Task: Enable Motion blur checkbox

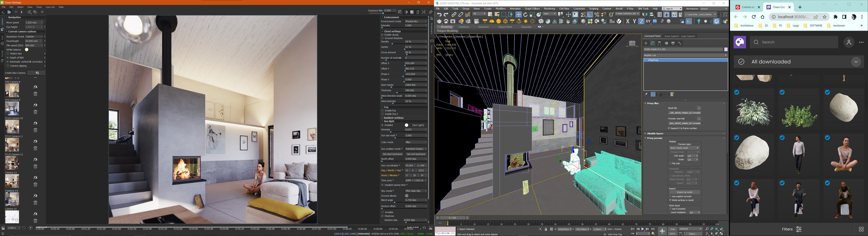Action: tap(8, 54)
